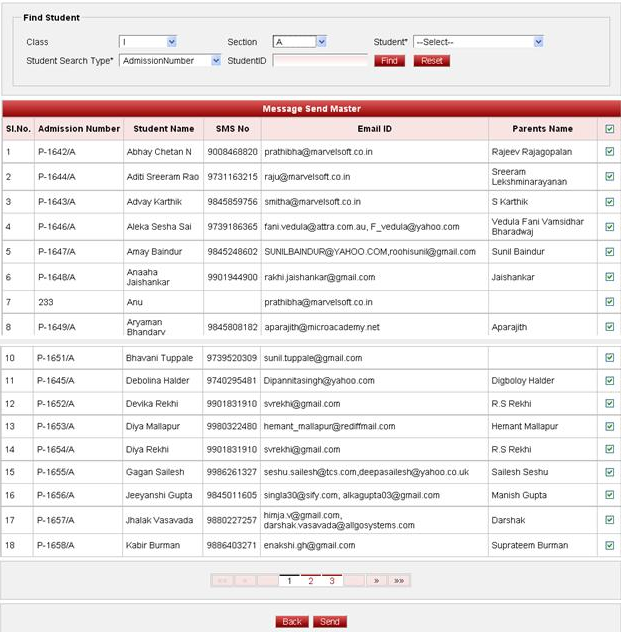This screenshot has height=632, width=621.
Task: Deselect Aleka Sesha Sai's row checkbox
Action: coord(609,227)
